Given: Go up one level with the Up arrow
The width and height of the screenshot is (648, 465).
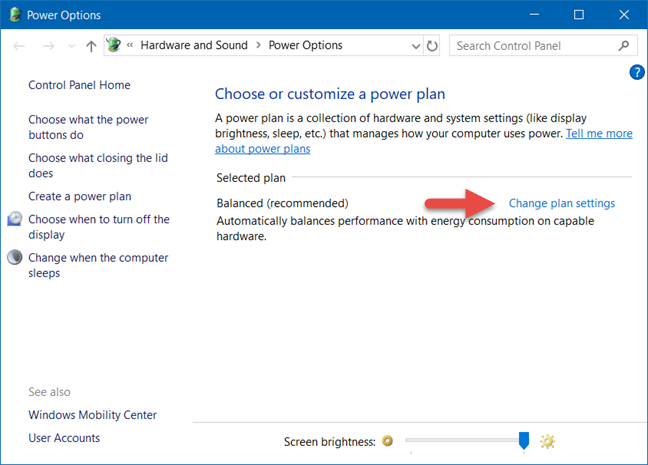Looking at the screenshot, I should point(91,46).
